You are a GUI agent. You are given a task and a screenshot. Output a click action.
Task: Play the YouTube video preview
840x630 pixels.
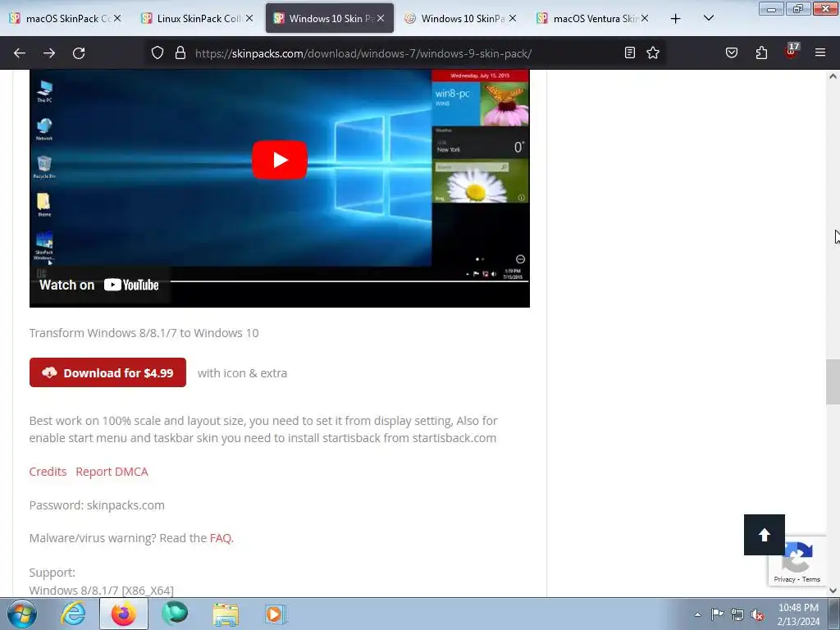coord(280,160)
